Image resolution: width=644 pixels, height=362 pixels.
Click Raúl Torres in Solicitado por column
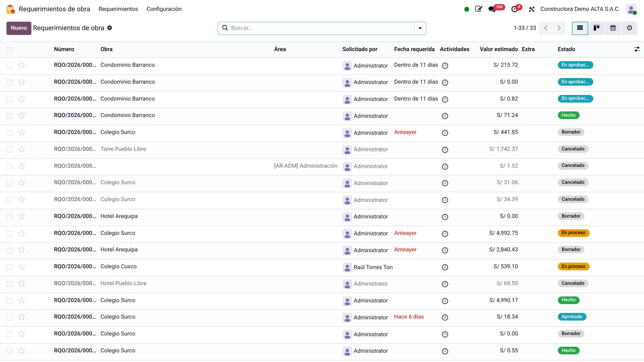point(373,267)
